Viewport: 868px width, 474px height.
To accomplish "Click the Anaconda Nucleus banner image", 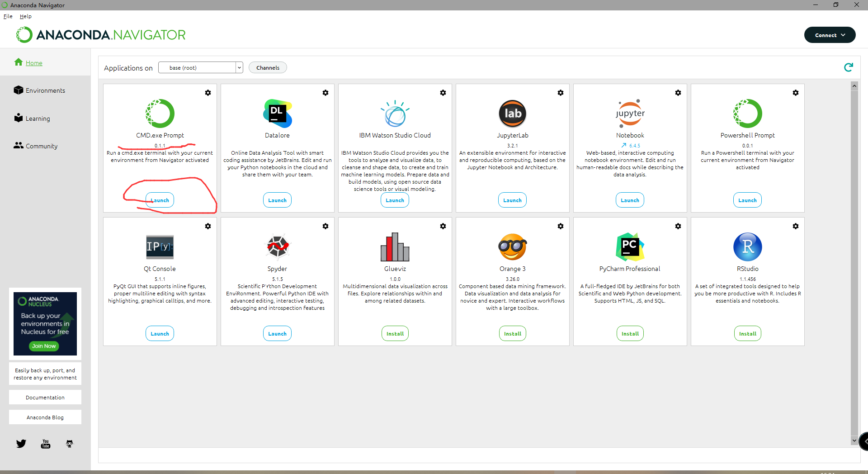I will point(45,323).
